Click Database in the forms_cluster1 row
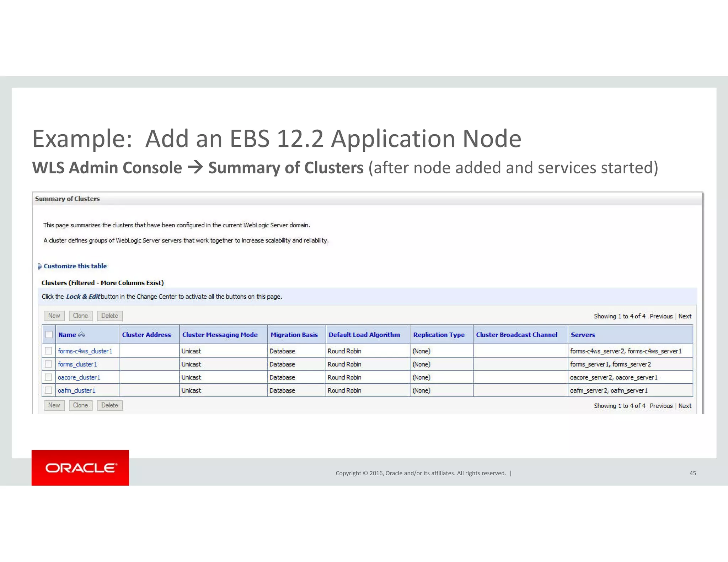 click(282, 364)
